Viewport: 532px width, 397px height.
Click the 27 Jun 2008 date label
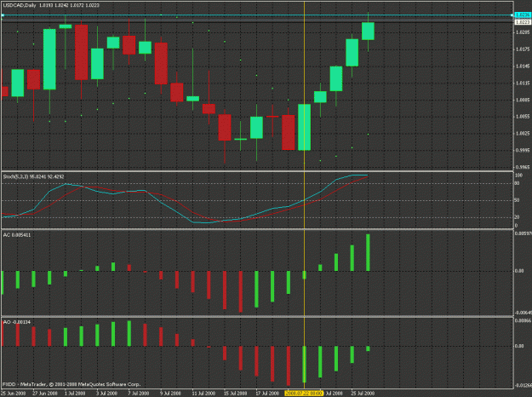[x=45, y=394]
